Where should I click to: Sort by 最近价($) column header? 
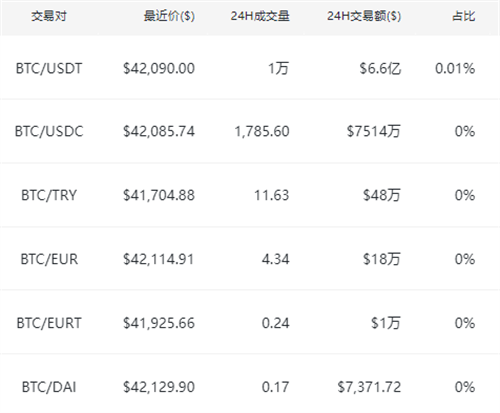pos(169,16)
